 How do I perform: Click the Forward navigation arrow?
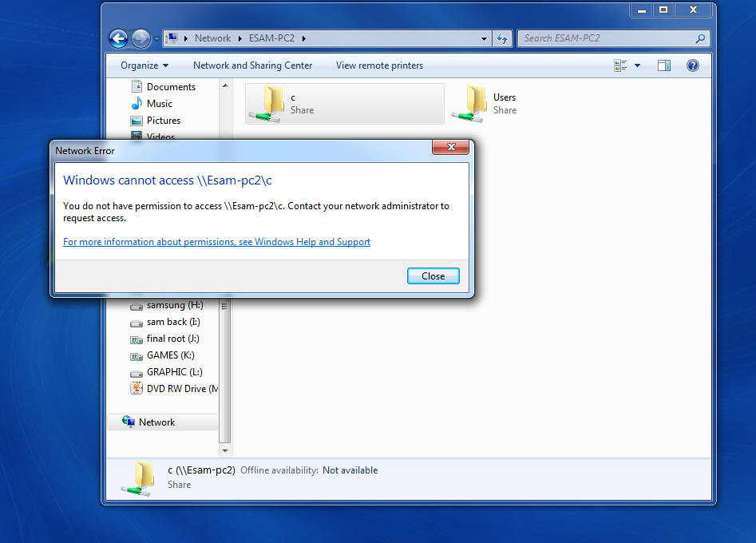[141, 38]
